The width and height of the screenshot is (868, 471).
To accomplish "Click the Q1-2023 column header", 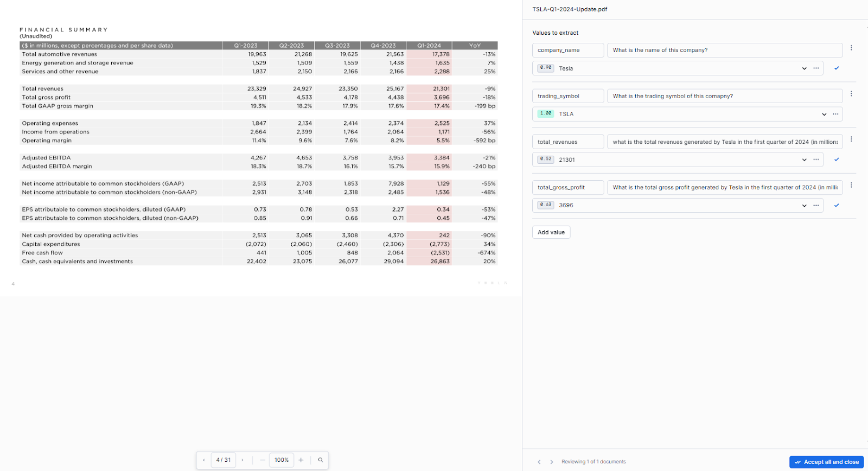I will (x=246, y=46).
